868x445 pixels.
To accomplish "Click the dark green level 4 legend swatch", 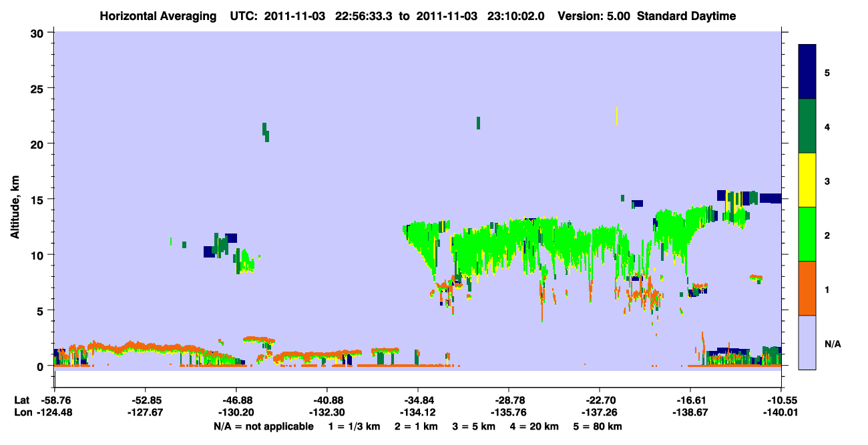I will point(807,126).
